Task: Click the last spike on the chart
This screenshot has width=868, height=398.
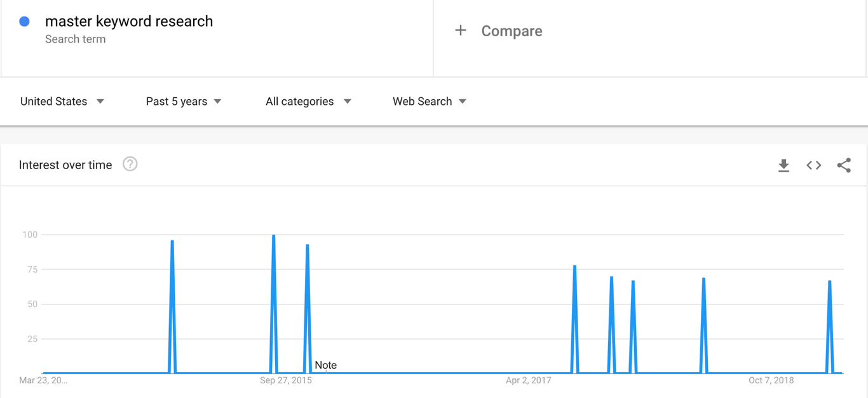Action: pyautogui.click(x=830, y=283)
